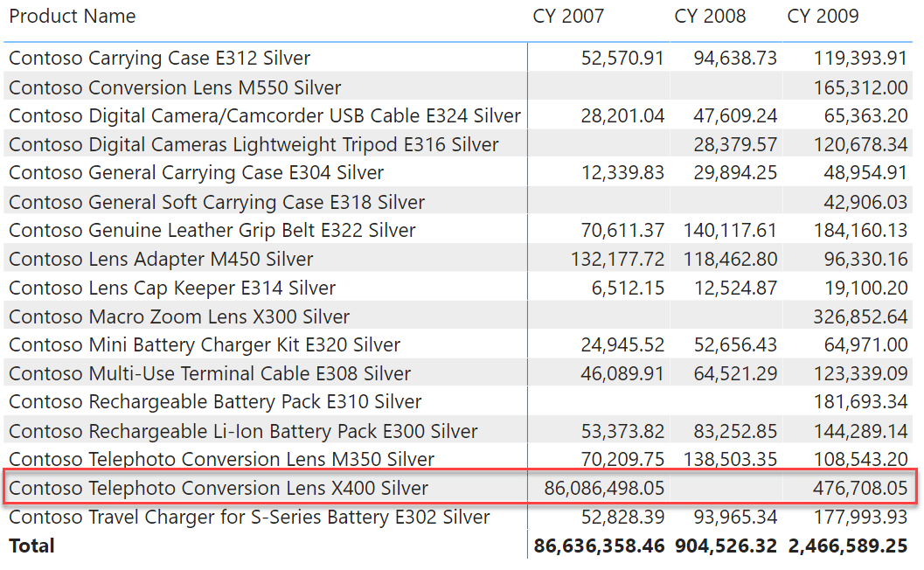Click Contoso Mini Battery Charger Kit E320
This screenshot has width=924, height=570.
(x=205, y=345)
